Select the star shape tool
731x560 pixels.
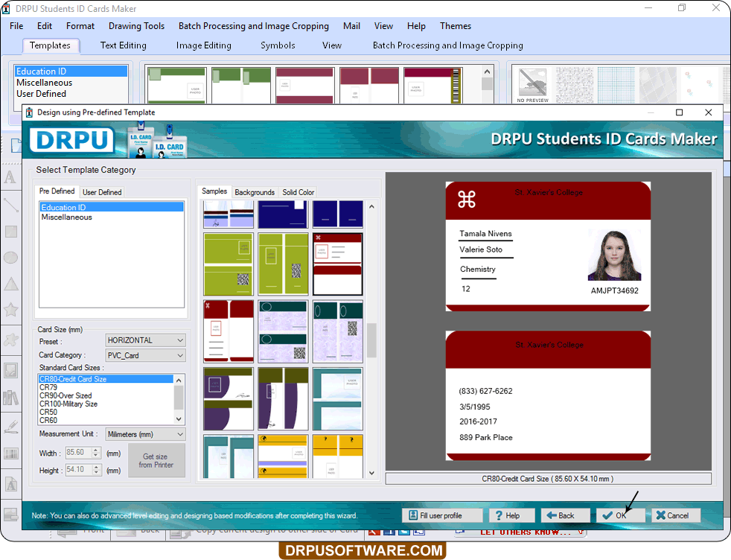click(10, 310)
